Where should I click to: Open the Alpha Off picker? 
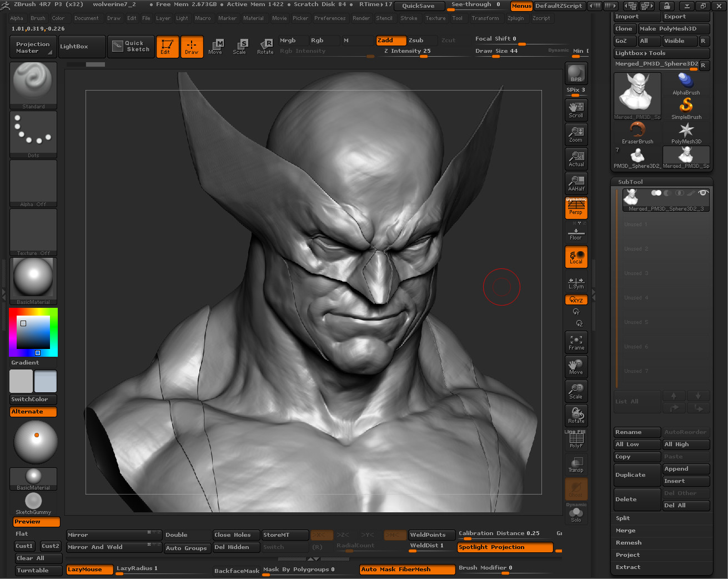[x=33, y=183]
